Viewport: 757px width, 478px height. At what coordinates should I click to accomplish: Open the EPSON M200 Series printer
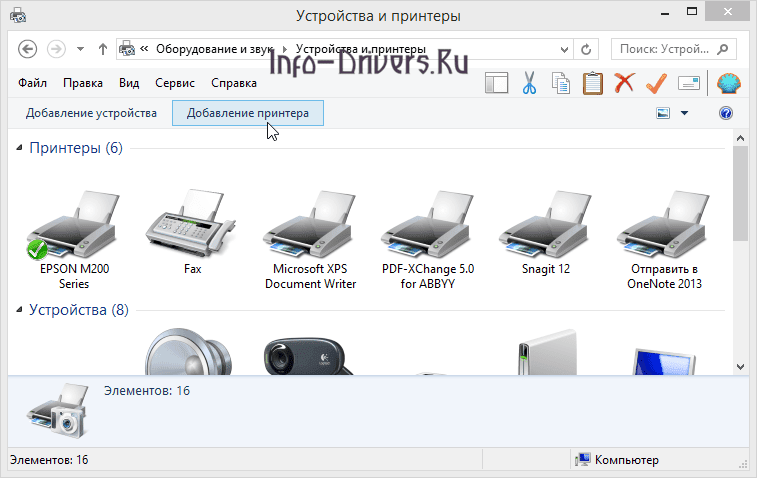74,240
